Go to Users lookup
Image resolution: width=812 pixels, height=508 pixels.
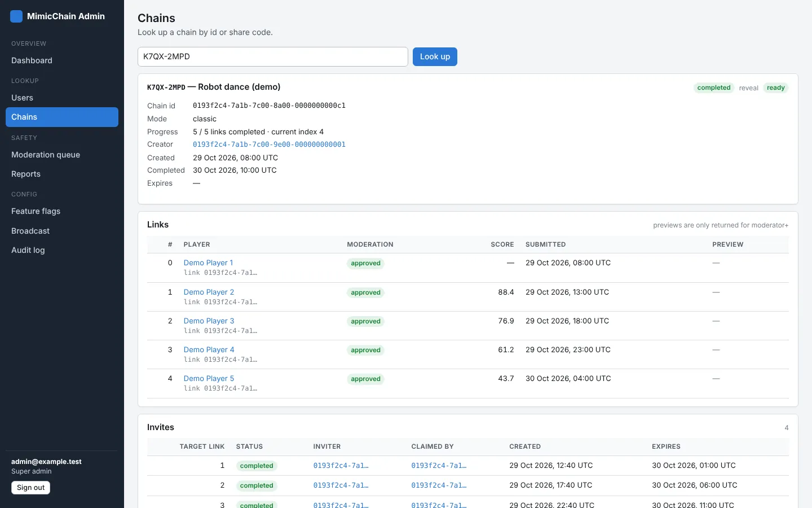[62, 98]
